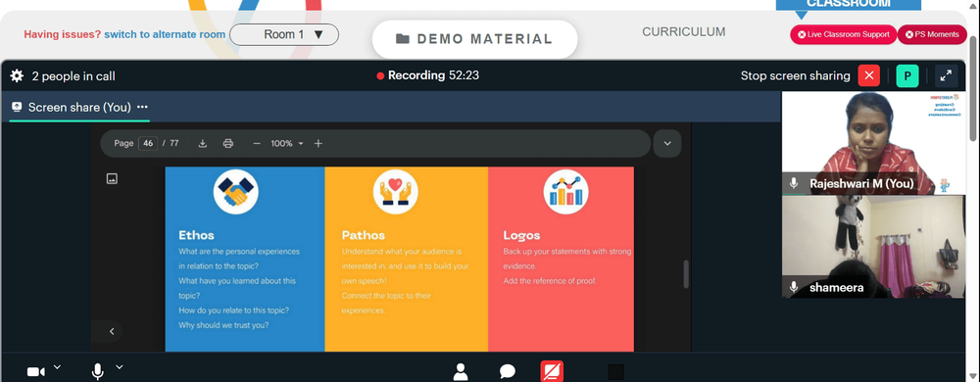Click the 2 people in call label
980x382 pixels.
73,76
